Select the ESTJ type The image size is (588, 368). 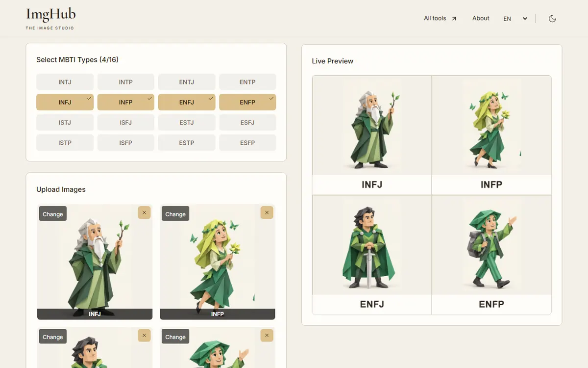pos(187,123)
